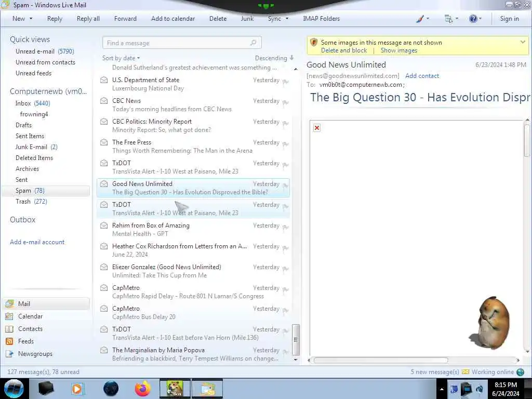Toggle the flag on U.S. Department of State message
This screenshot has width=532, height=399.
285,82
